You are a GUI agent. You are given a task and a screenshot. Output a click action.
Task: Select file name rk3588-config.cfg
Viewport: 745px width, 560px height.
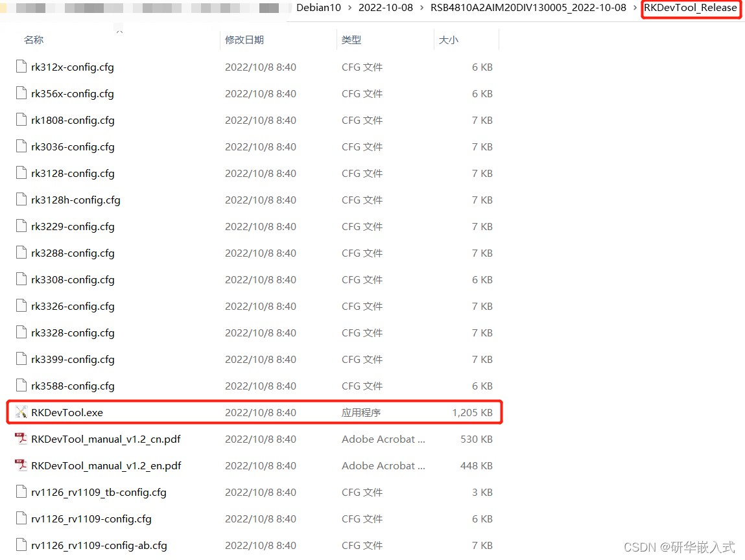tap(73, 386)
